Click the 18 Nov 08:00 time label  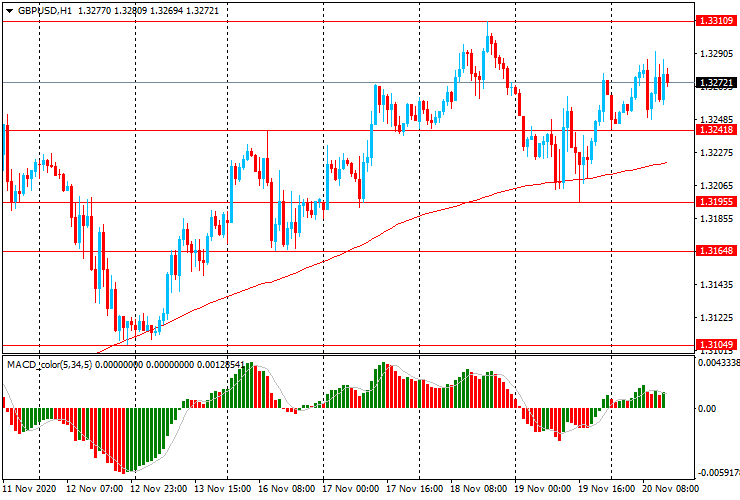[479, 489]
